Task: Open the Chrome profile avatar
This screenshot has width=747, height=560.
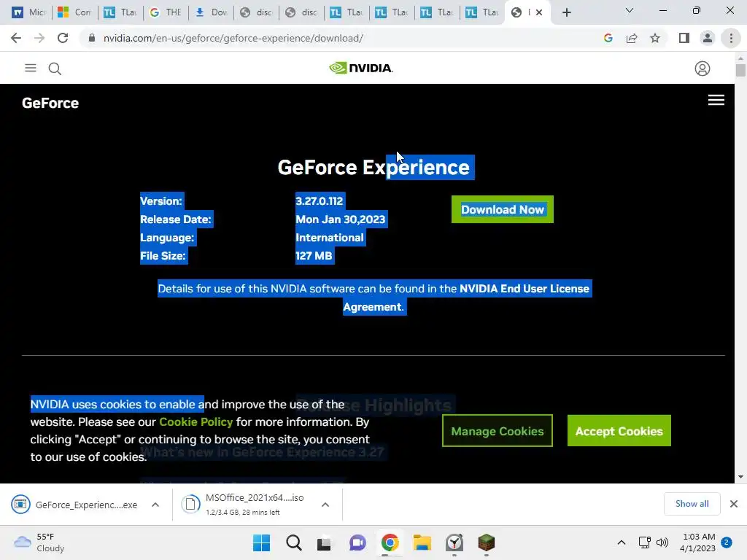Action: click(708, 38)
